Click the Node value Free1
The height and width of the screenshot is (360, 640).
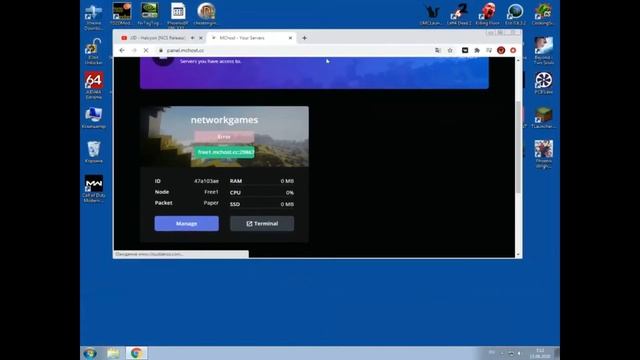211,192
